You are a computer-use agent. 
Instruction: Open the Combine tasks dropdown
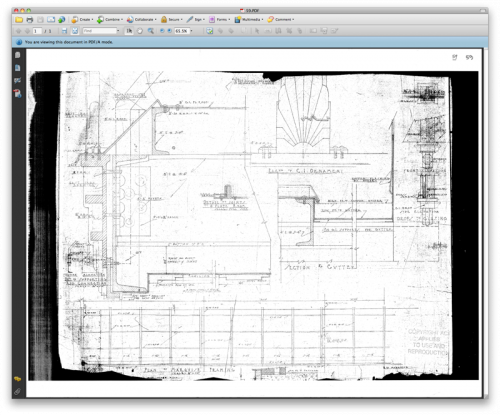[110, 20]
